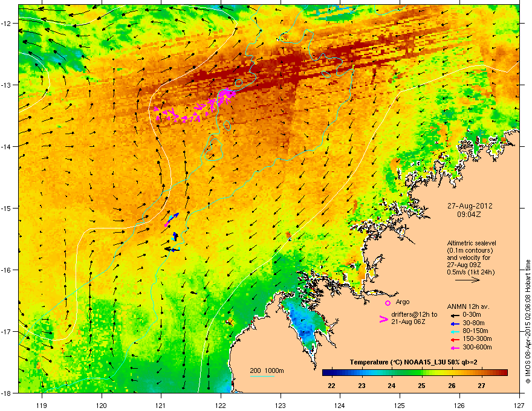Viewport: 532px width, 411px height.
Task: Click the time text 09:04Z
Action: (x=469, y=215)
